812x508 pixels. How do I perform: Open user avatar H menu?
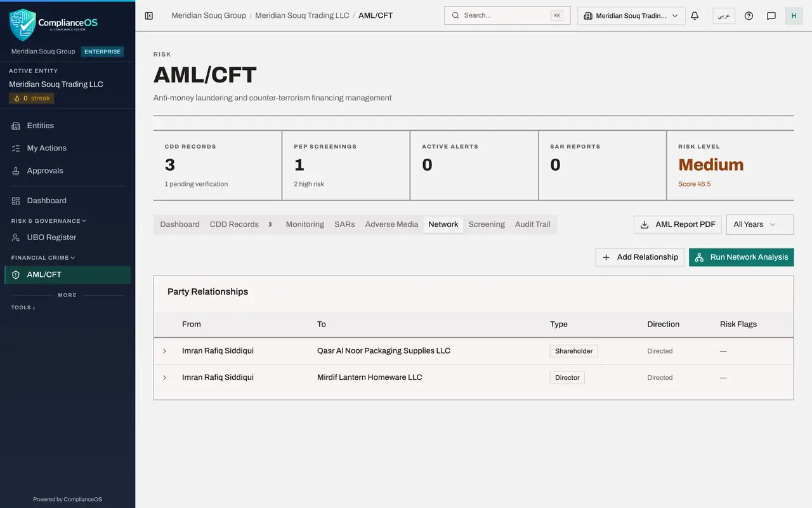(x=794, y=15)
